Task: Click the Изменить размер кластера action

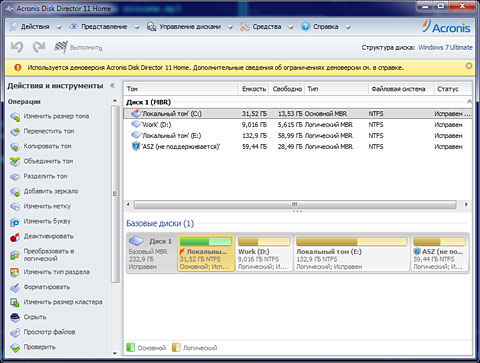Action: click(63, 302)
